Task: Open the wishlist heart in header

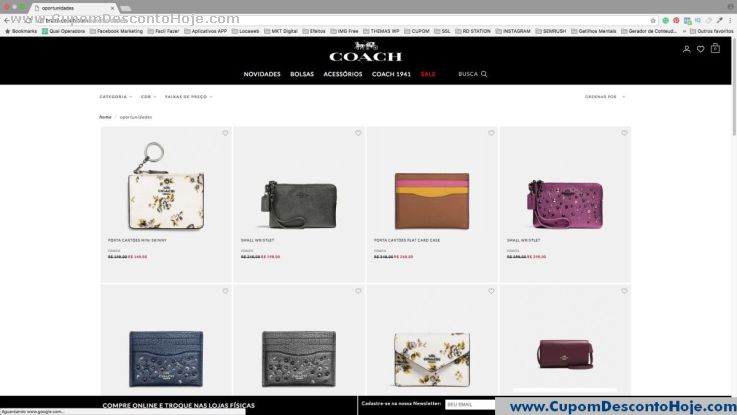Action: 701,49
